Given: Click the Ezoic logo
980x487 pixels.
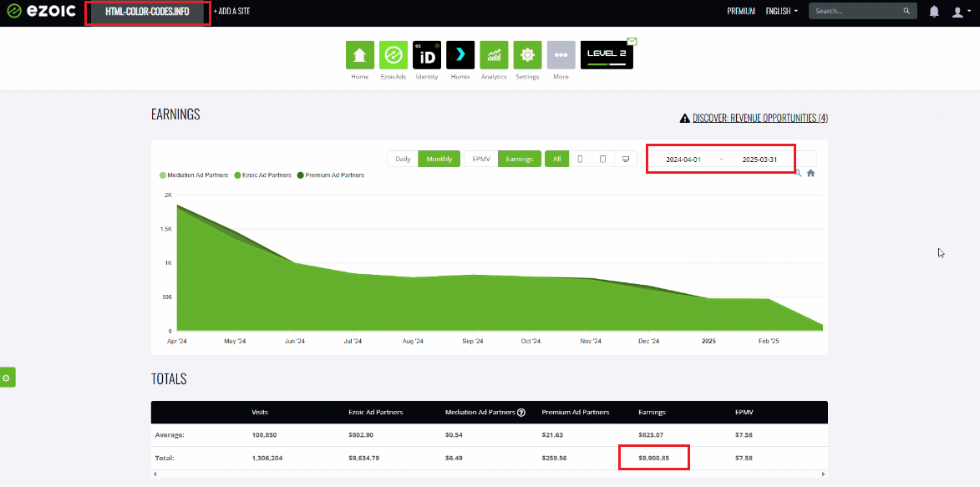Looking at the screenshot, I should click(41, 11).
